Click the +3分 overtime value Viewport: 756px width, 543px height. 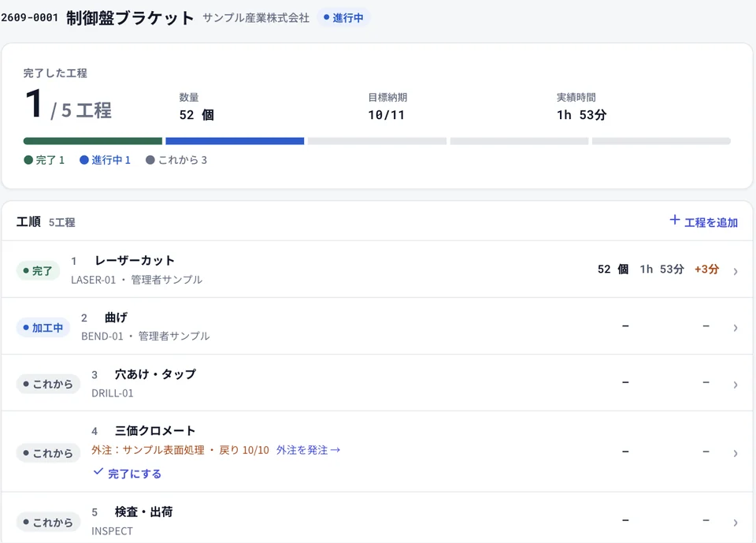pos(707,270)
